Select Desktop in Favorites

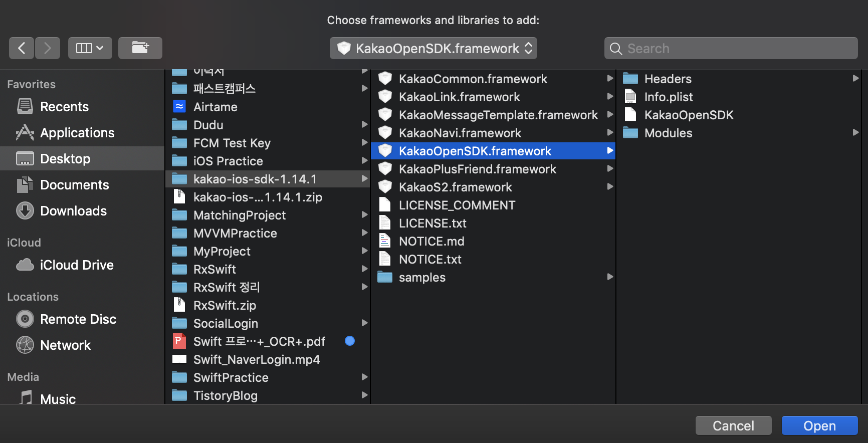[82, 159]
